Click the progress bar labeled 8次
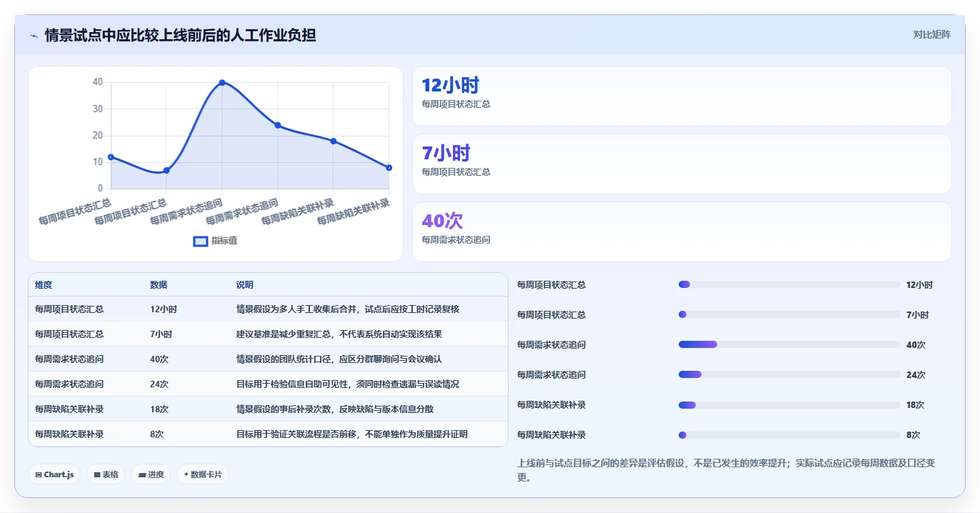The height and width of the screenshot is (513, 980). coord(789,434)
